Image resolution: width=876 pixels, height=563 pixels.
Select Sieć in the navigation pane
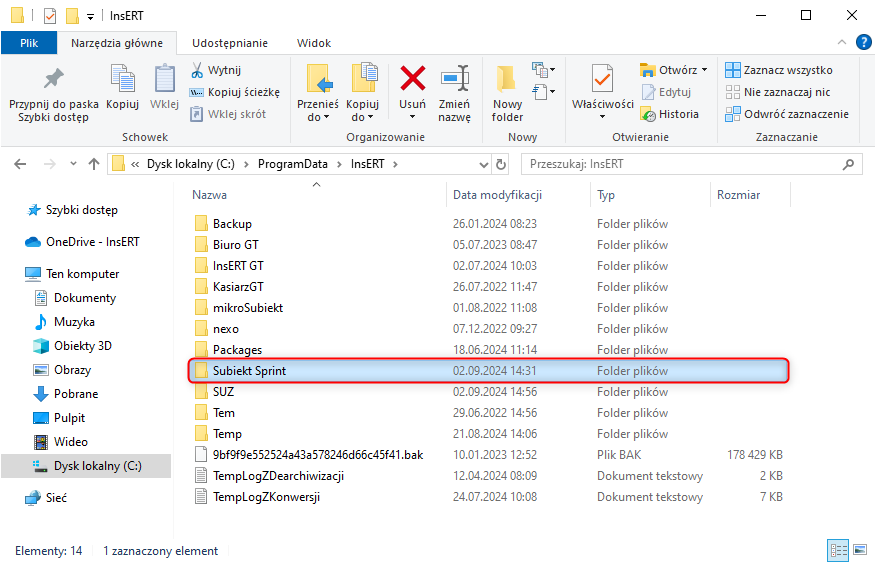coord(46,498)
